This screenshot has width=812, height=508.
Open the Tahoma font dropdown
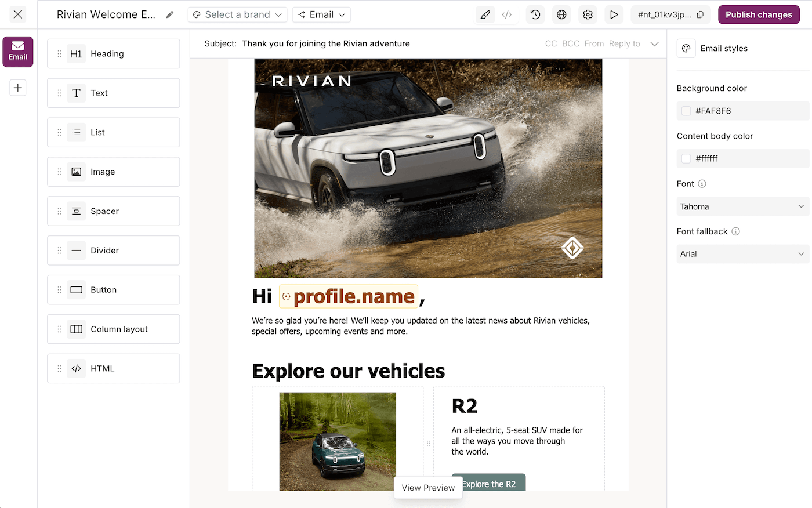[742, 206]
